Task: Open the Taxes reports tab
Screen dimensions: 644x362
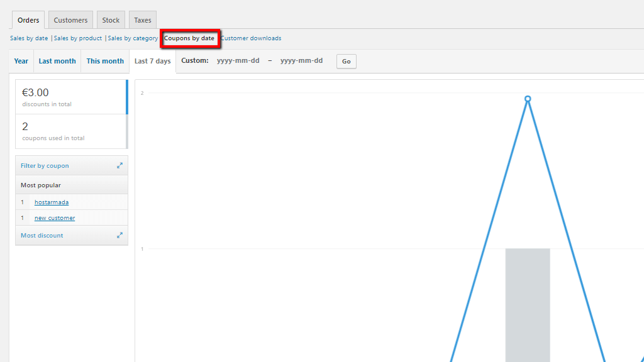Action: point(143,20)
